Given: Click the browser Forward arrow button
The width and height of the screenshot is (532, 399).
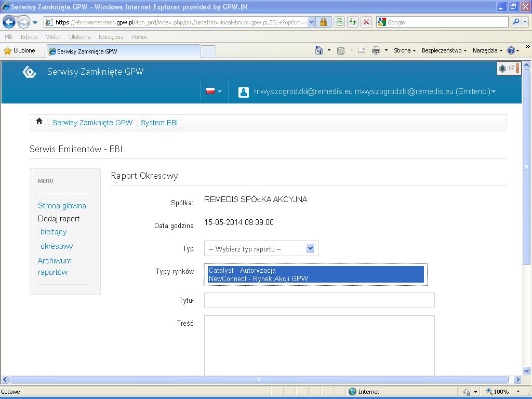Looking at the screenshot, I should coord(23,22).
